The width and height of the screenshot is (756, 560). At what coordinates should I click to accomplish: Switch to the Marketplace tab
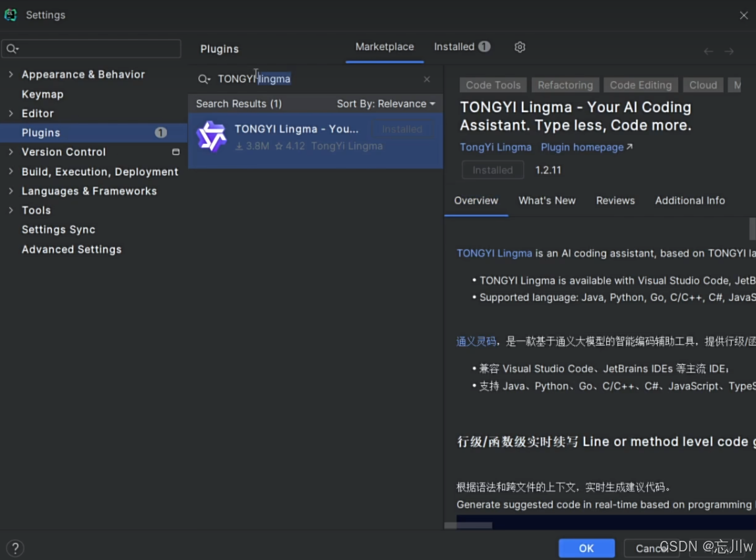385,47
